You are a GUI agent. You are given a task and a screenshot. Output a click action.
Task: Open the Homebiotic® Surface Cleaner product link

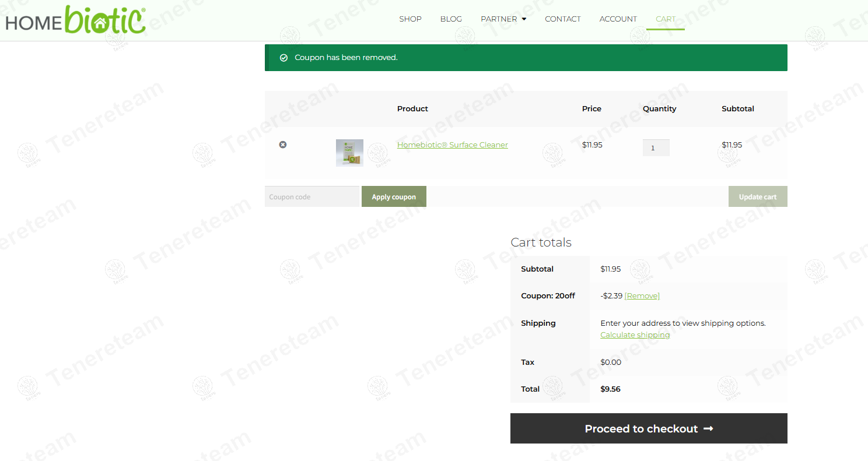coord(453,145)
